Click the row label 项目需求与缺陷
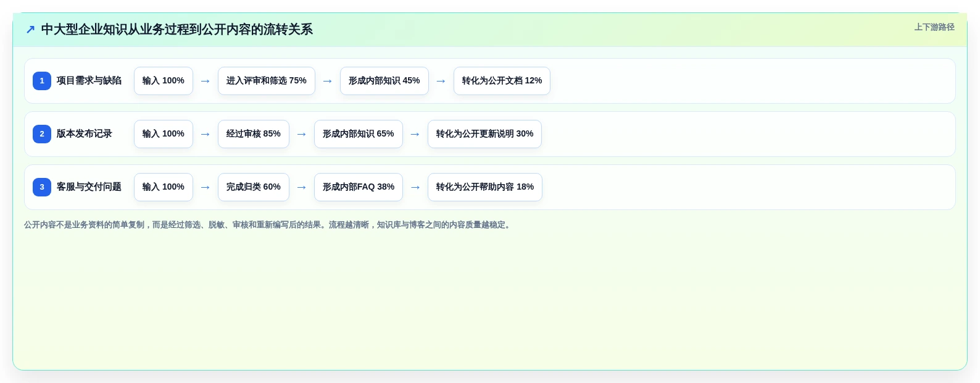The width and height of the screenshot is (980, 383). click(x=89, y=81)
